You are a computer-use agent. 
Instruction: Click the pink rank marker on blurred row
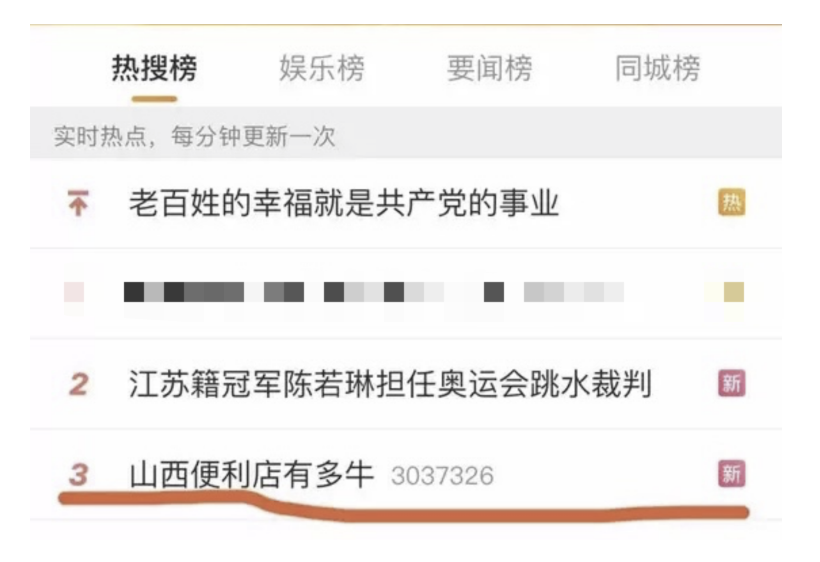click(x=74, y=292)
